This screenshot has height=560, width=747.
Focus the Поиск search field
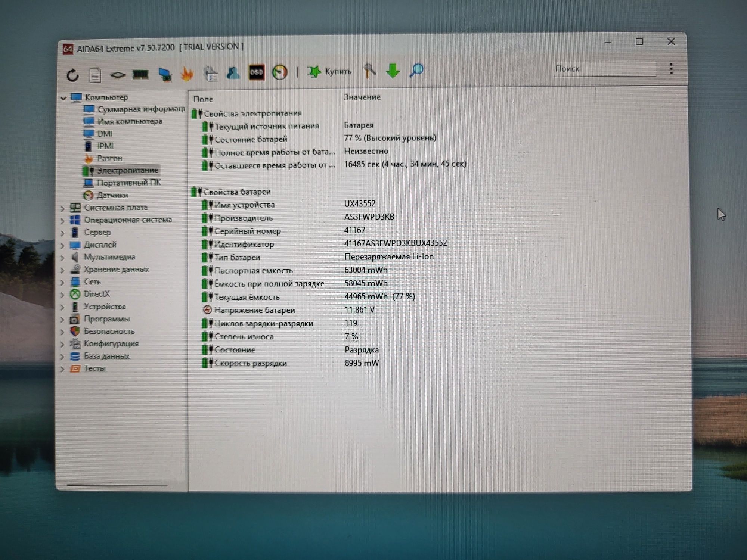(605, 69)
